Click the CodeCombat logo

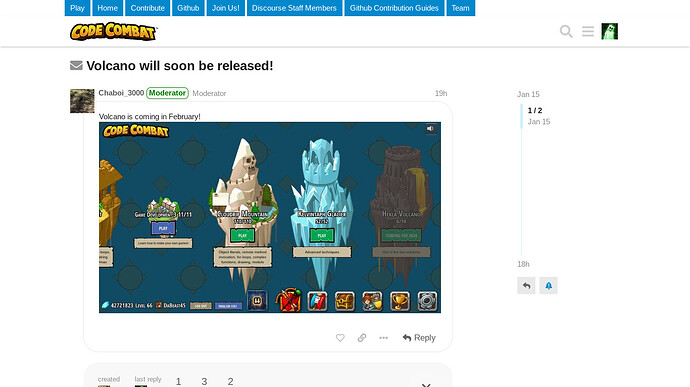pyautogui.click(x=114, y=31)
